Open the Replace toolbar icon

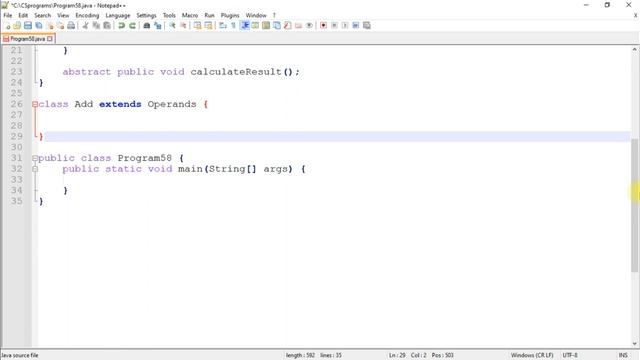158,26
